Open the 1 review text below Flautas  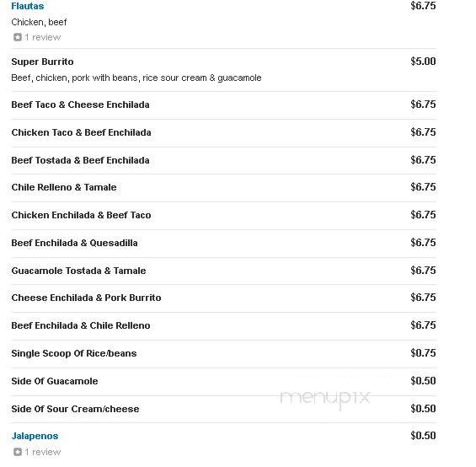42,37
